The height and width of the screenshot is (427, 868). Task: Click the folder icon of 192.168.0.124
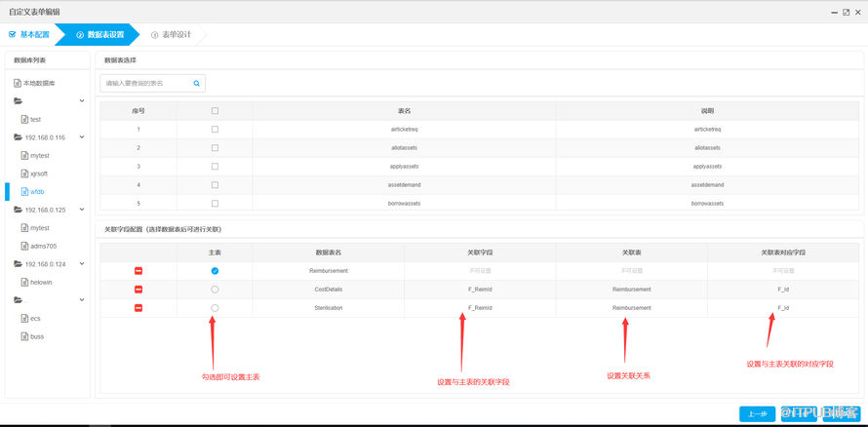click(18, 264)
